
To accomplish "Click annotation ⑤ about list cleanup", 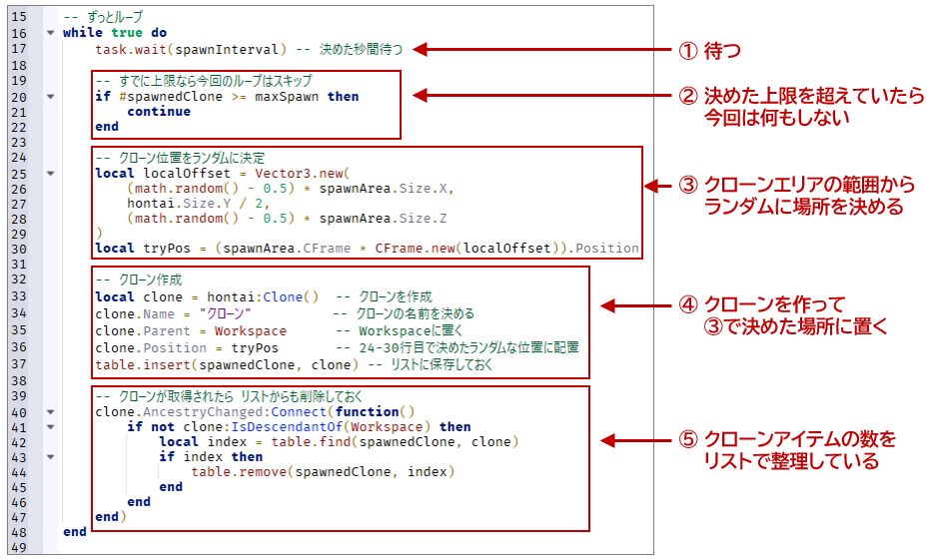I will 787,449.
